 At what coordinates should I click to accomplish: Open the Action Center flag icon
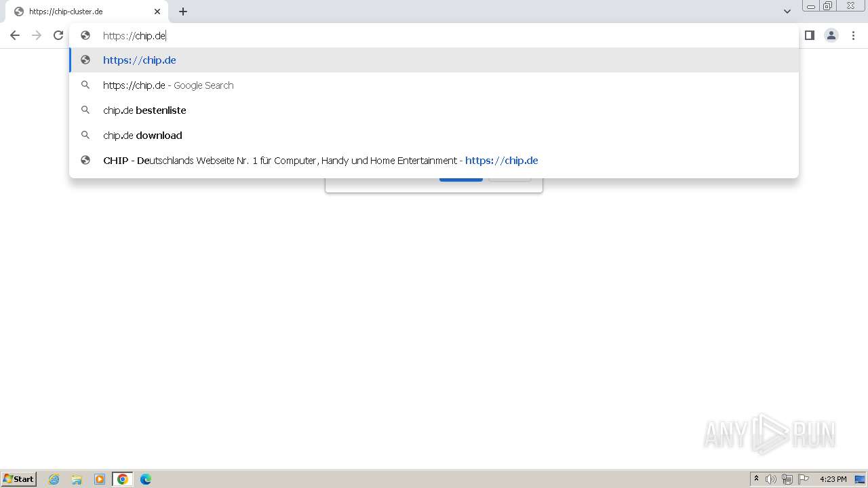[x=804, y=479]
